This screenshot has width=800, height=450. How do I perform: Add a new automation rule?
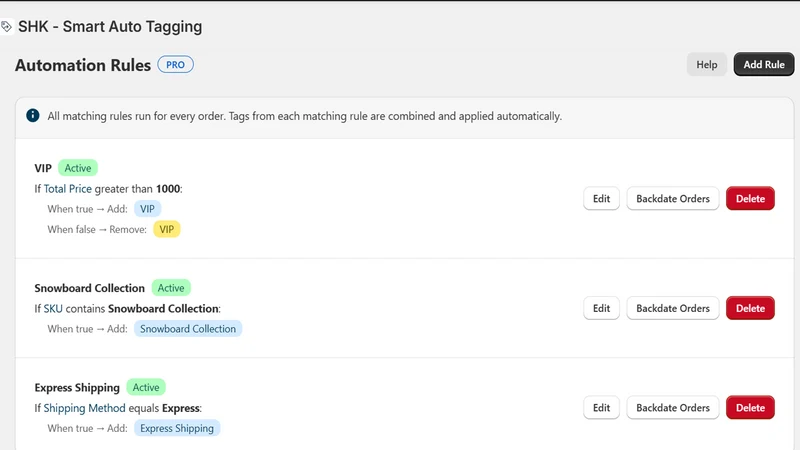(764, 64)
